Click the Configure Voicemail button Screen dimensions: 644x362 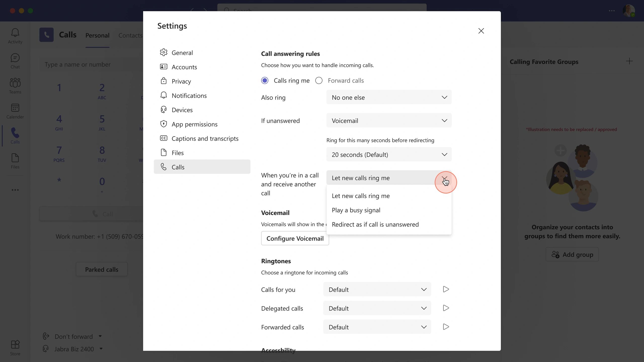click(x=295, y=238)
